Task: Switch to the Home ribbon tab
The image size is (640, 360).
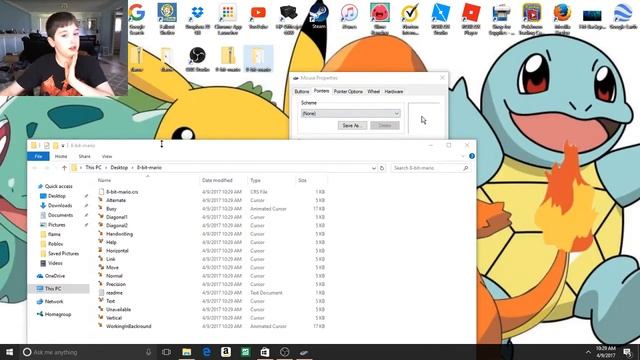Action: [x=61, y=156]
